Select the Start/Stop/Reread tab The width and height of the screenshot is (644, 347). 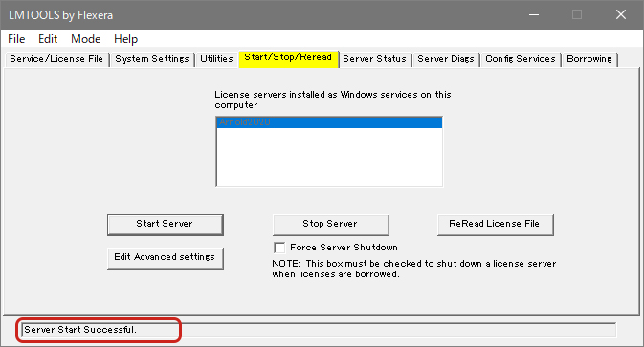pos(288,58)
